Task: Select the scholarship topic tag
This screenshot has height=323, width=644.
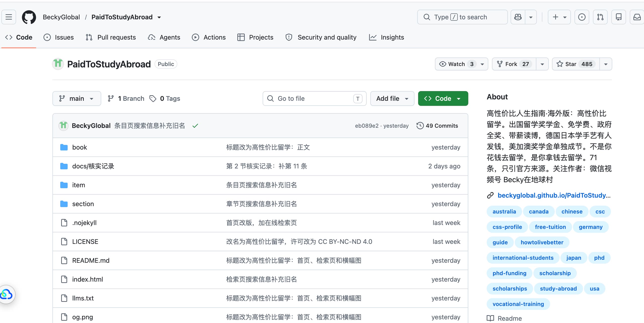Action: point(555,273)
